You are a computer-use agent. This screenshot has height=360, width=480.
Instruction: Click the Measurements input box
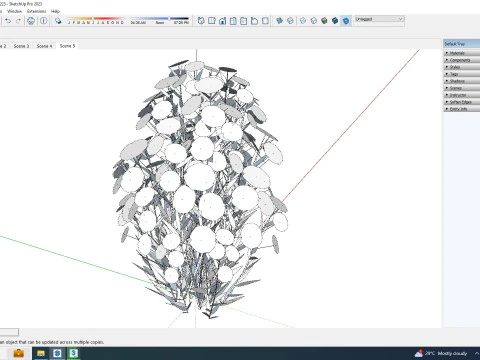[9, 332]
